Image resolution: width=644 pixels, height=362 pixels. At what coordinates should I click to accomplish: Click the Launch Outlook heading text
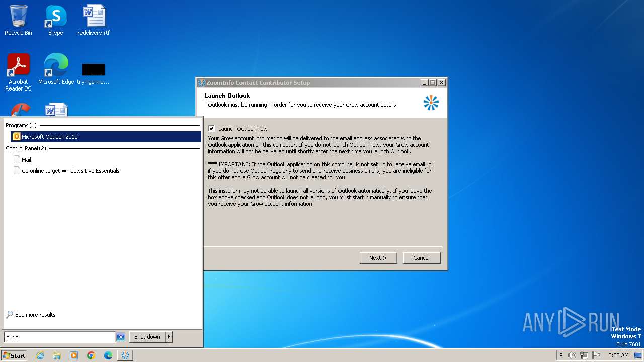click(227, 96)
